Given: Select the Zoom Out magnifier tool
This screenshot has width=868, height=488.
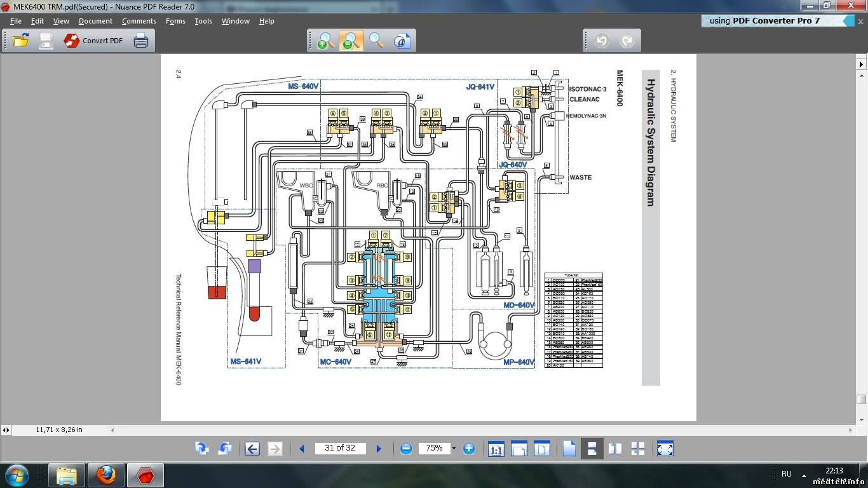Looking at the screenshot, I should click(x=351, y=41).
